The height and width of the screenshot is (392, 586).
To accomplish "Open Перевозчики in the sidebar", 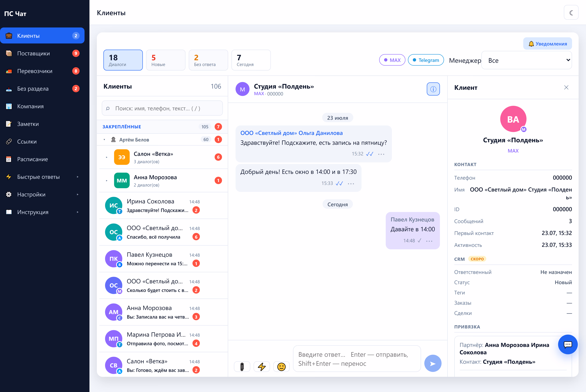I will (x=42, y=71).
